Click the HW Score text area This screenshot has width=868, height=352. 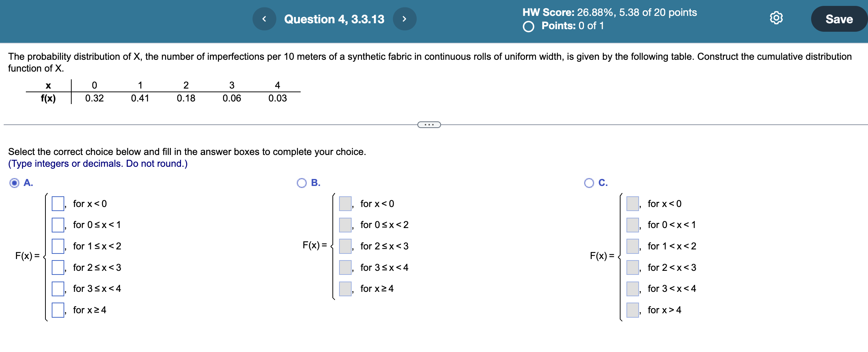point(609,12)
